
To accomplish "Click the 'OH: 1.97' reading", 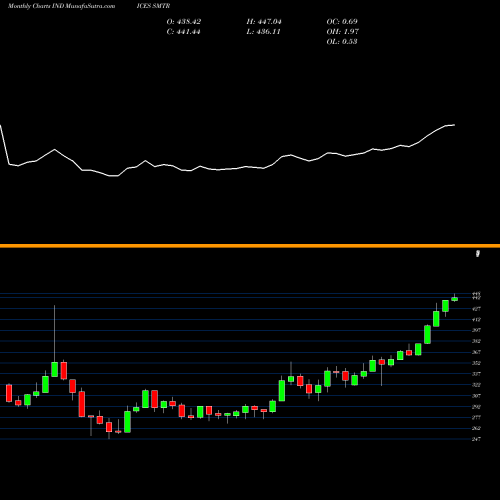I will pyautogui.click(x=343, y=32).
